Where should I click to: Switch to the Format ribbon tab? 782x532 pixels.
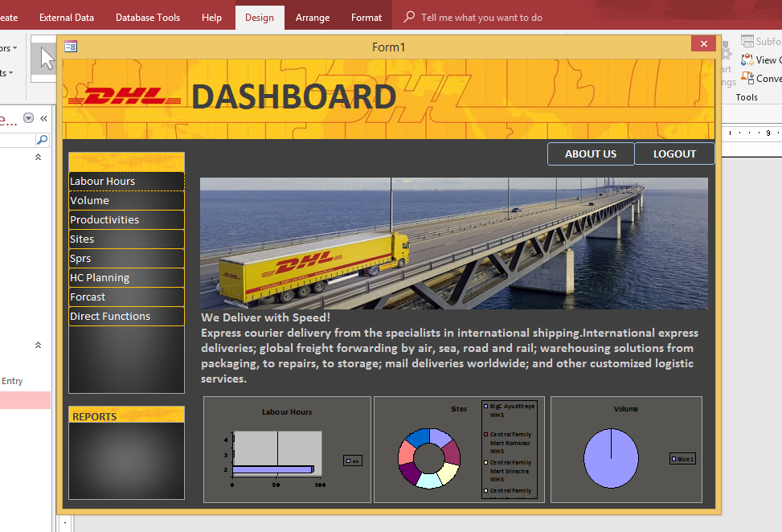366,18
